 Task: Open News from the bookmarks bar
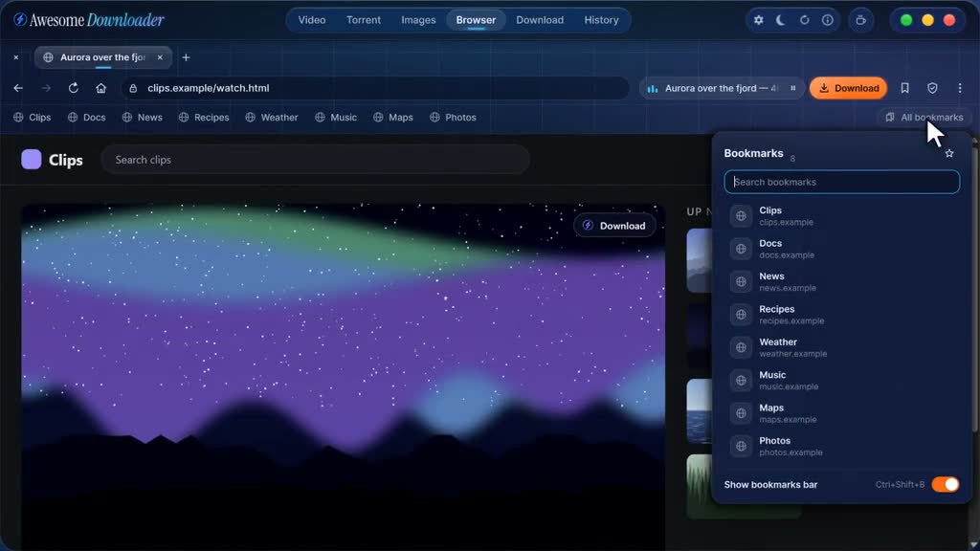143,118
